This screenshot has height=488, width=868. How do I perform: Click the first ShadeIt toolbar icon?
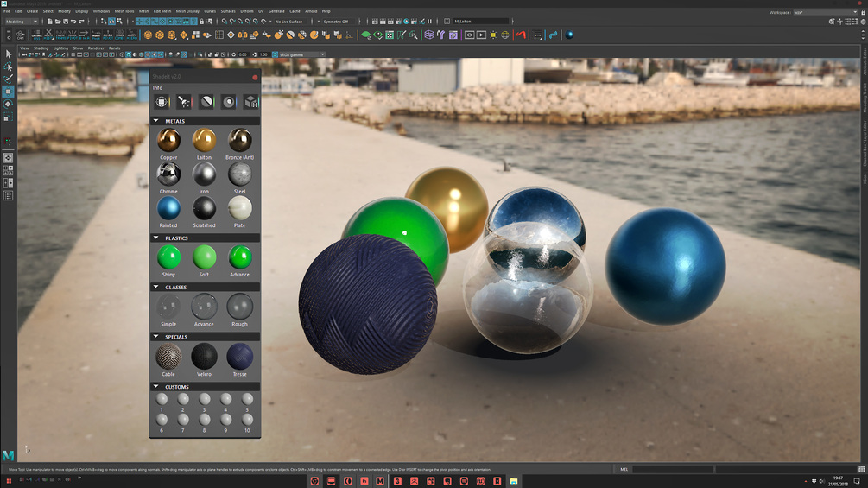(162, 102)
